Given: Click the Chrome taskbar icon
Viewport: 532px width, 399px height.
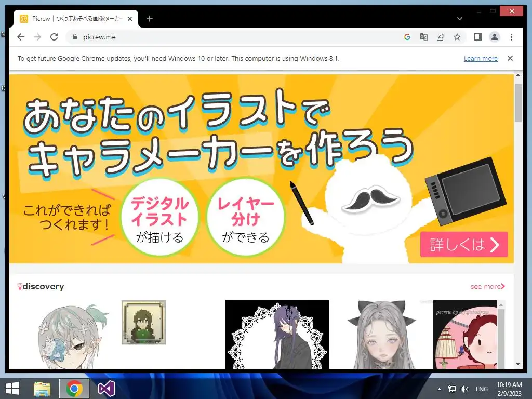Looking at the screenshot, I should [74, 389].
